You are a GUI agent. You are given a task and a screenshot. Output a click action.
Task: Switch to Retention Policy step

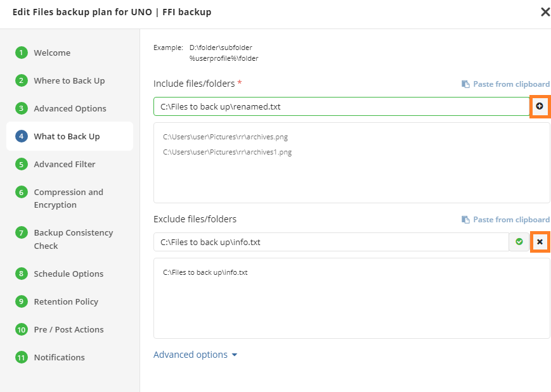coord(66,301)
